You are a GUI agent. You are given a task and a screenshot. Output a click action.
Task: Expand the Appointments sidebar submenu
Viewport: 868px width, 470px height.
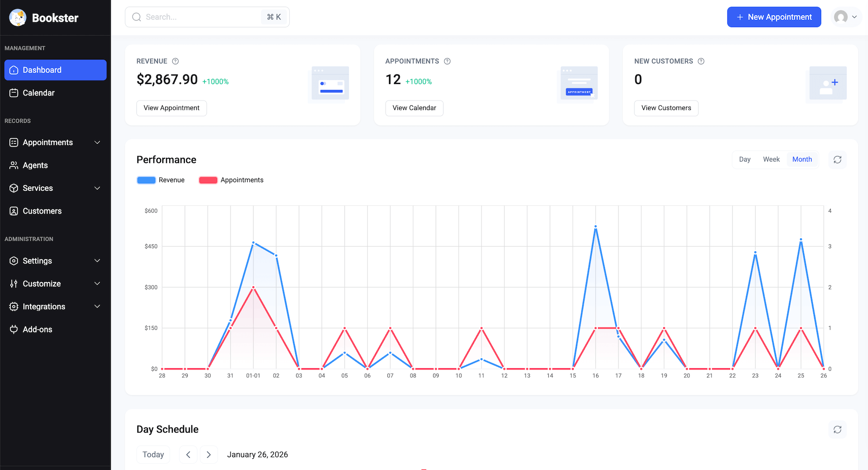pyautogui.click(x=97, y=142)
